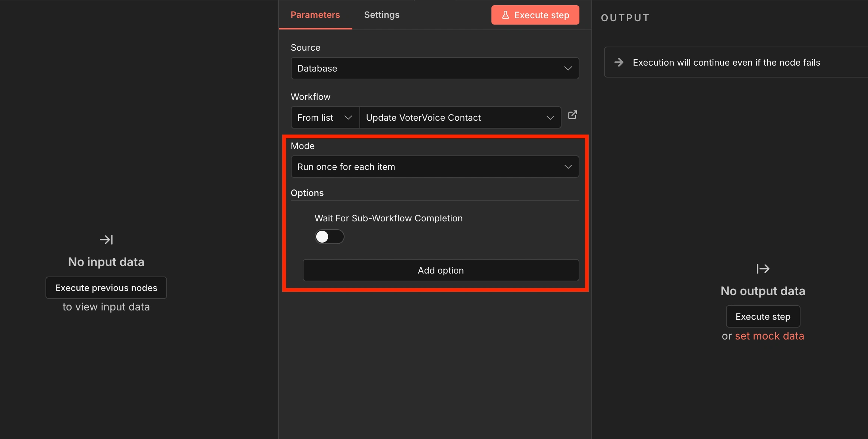Click Execute step in the output panel

click(763, 317)
